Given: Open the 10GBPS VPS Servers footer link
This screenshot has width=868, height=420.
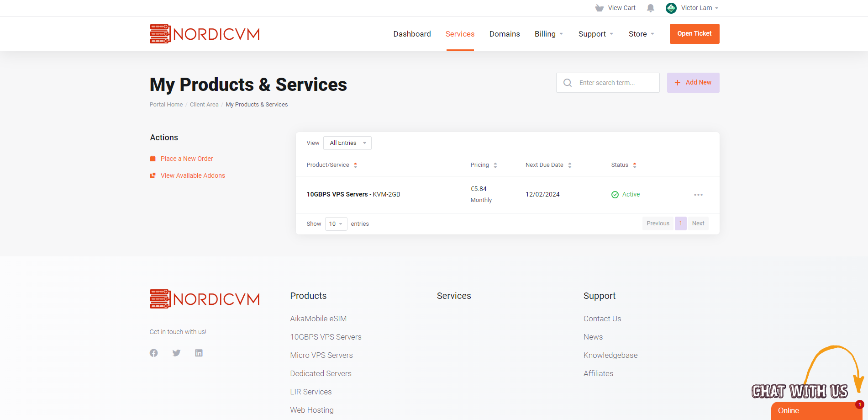Looking at the screenshot, I should click(326, 337).
